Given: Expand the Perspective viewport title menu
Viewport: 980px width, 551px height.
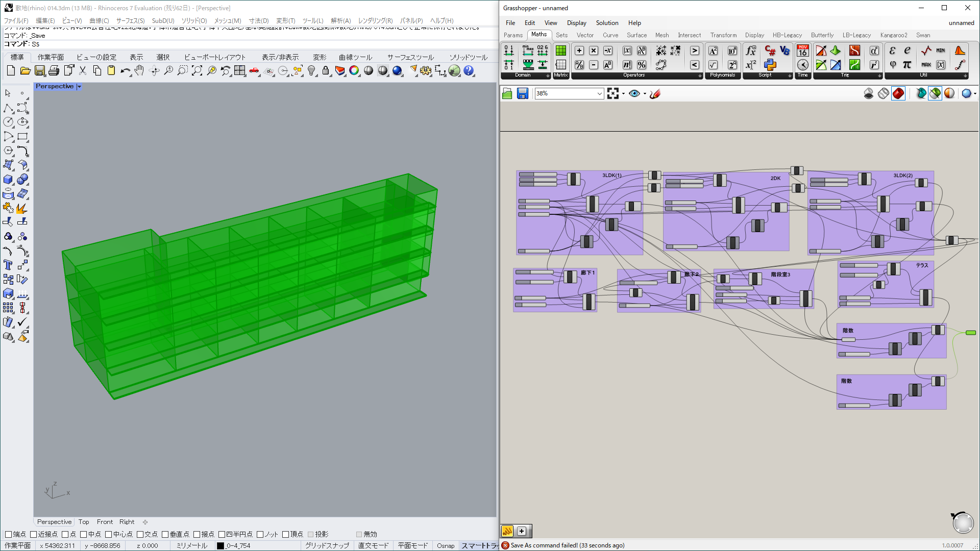Looking at the screenshot, I should [79, 87].
